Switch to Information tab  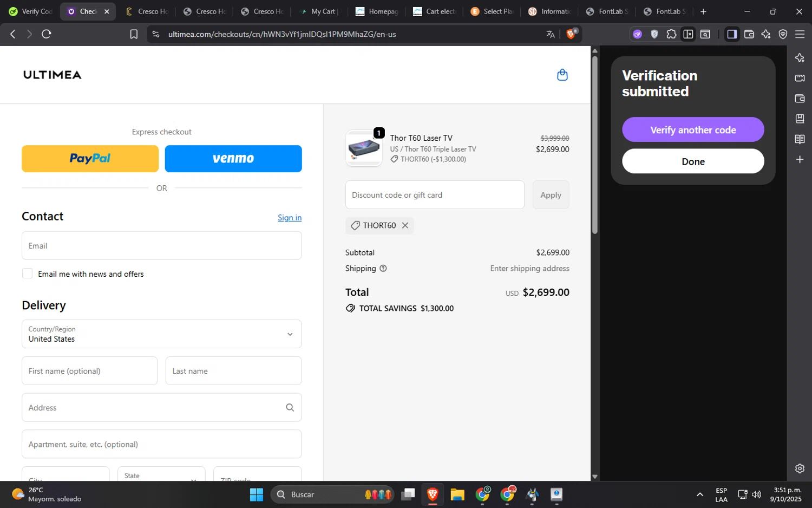point(549,11)
